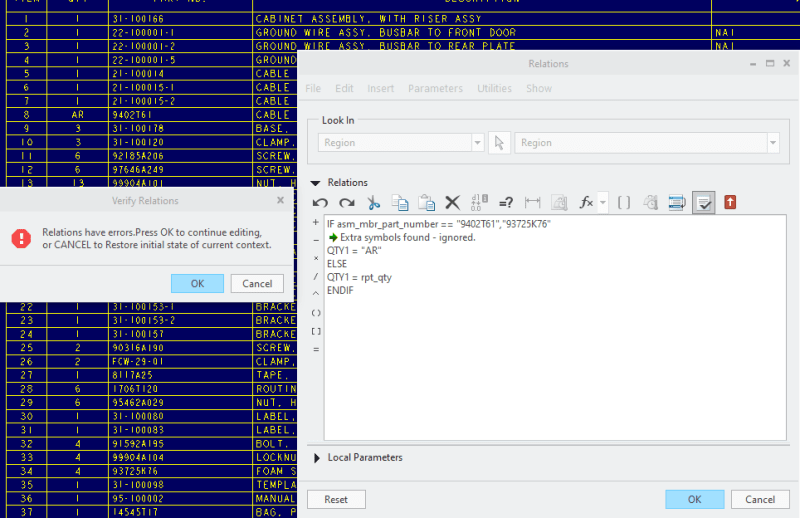Insert caret power operator from side column

316,293
